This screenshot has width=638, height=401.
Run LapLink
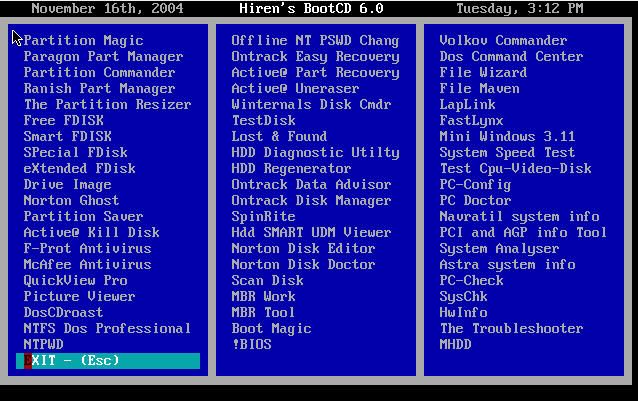pos(468,105)
